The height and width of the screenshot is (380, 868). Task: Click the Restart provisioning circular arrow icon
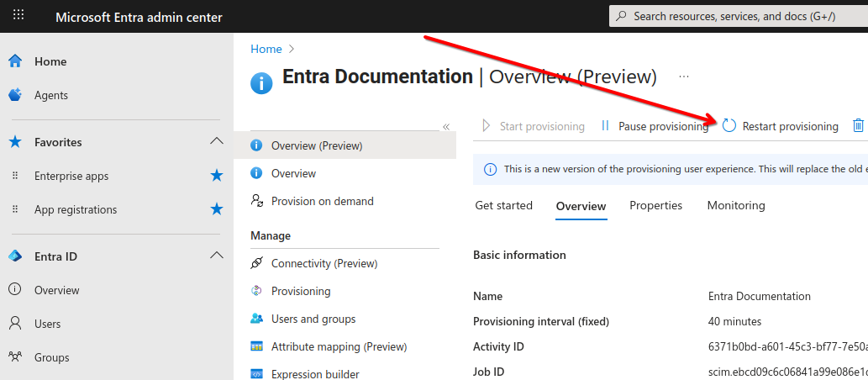pyautogui.click(x=729, y=126)
